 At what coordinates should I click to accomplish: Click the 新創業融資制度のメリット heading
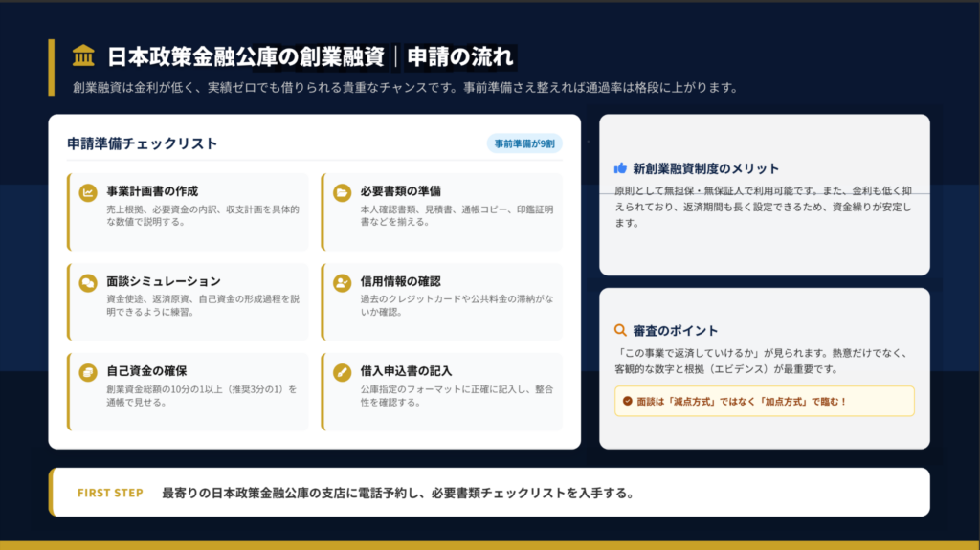point(706,168)
